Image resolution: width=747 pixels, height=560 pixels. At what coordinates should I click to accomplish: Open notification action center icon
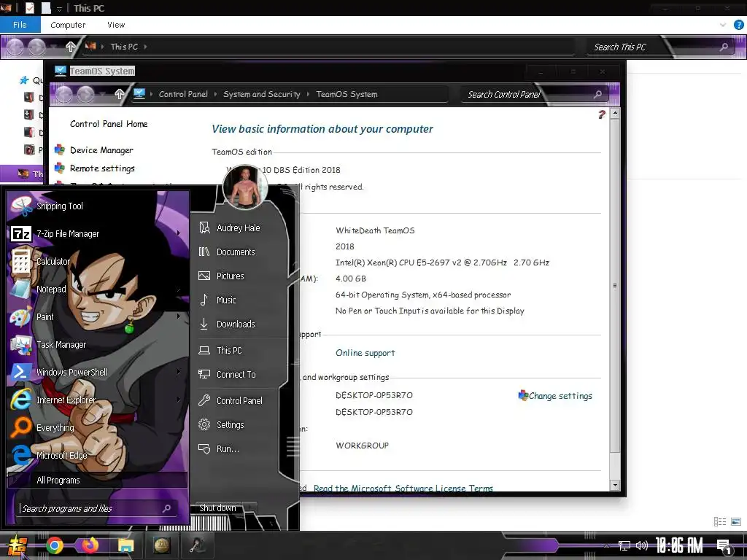(724, 547)
